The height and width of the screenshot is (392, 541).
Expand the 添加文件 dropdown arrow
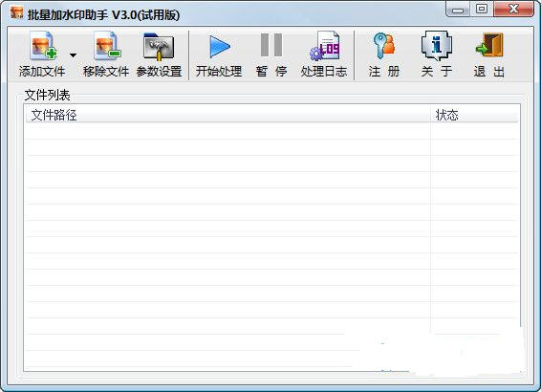point(73,55)
